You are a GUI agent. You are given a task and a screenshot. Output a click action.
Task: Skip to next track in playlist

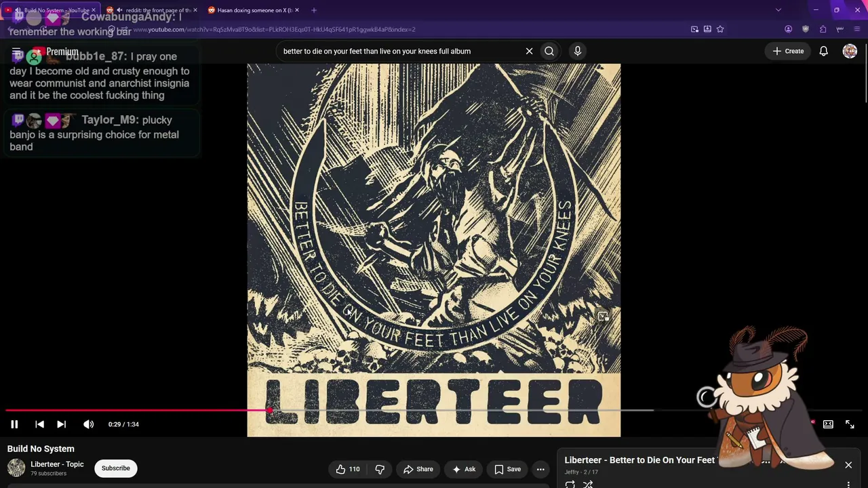[x=61, y=424]
